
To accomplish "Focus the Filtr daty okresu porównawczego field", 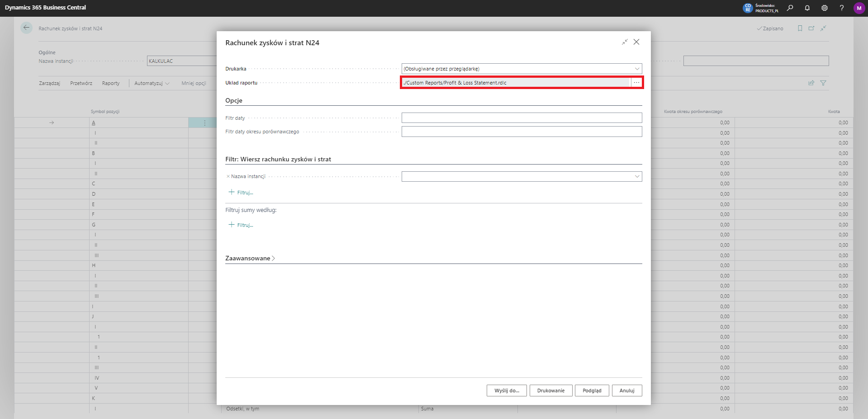I will coord(522,132).
